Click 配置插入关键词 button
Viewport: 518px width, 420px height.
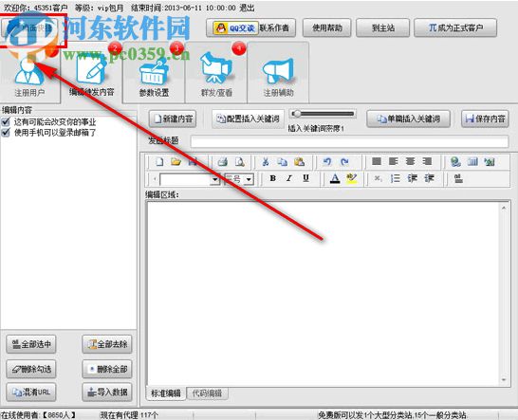coord(248,119)
